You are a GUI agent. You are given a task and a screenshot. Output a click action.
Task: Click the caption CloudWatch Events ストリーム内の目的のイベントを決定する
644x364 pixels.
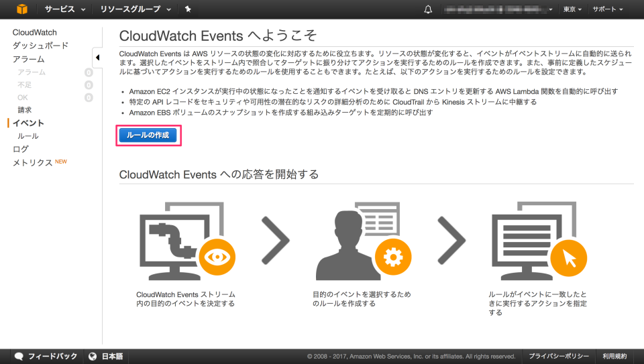pos(186,299)
